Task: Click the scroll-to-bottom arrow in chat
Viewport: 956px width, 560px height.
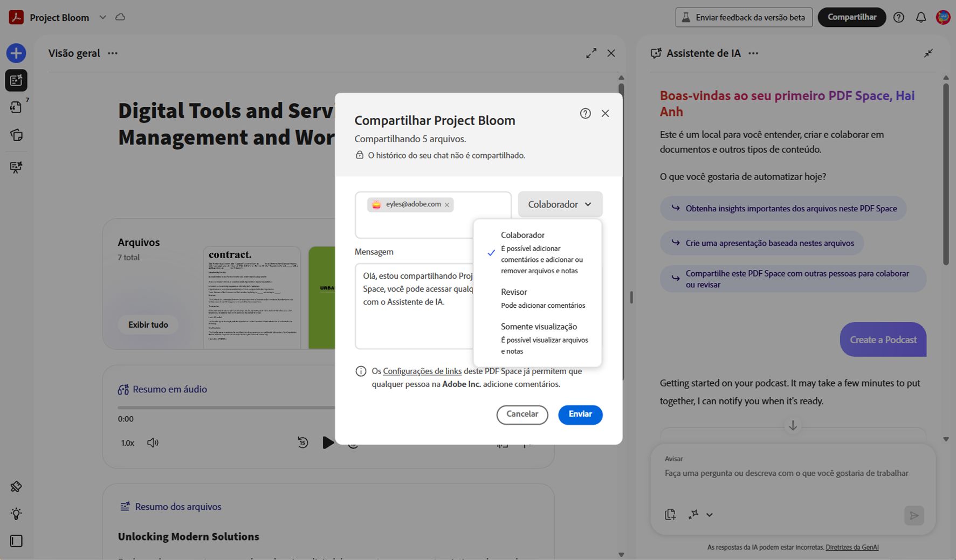Action: click(793, 426)
